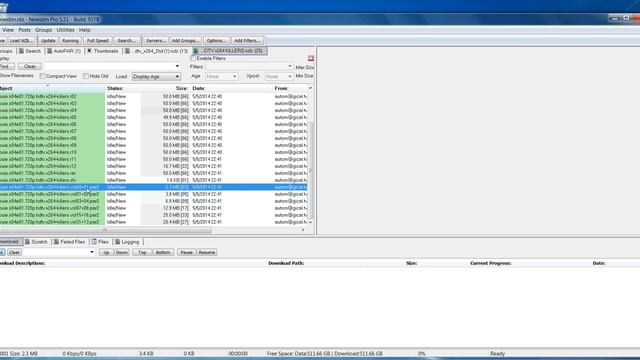This screenshot has width=640, height=360.
Task: Open the Thumbnails tab
Action: tap(103, 51)
